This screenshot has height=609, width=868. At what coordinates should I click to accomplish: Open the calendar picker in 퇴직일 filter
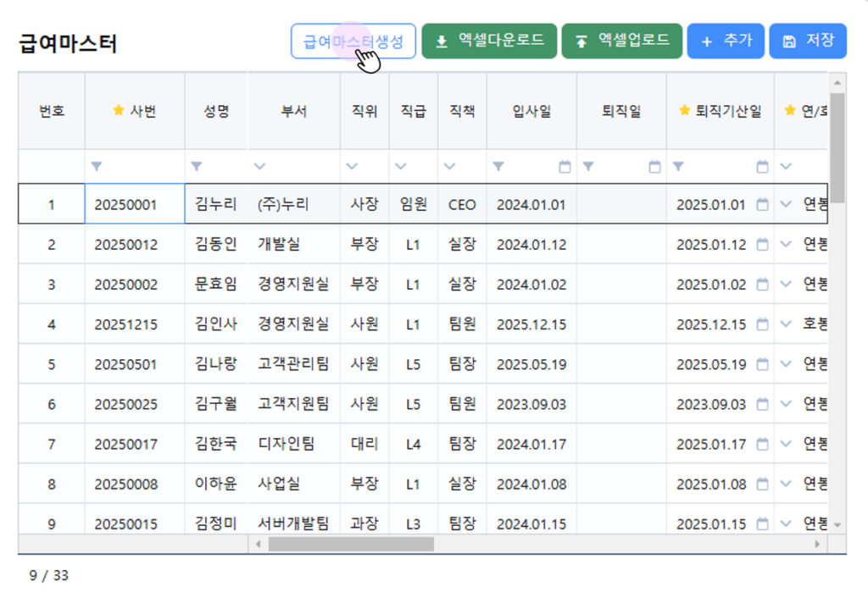pos(654,167)
